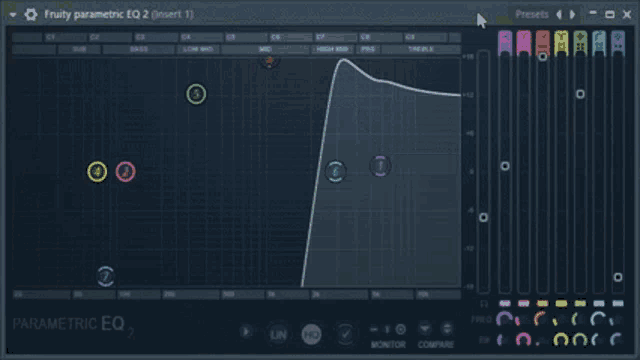Select the circle monitor mode icon
The image size is (640, 360).
(401, 329)
